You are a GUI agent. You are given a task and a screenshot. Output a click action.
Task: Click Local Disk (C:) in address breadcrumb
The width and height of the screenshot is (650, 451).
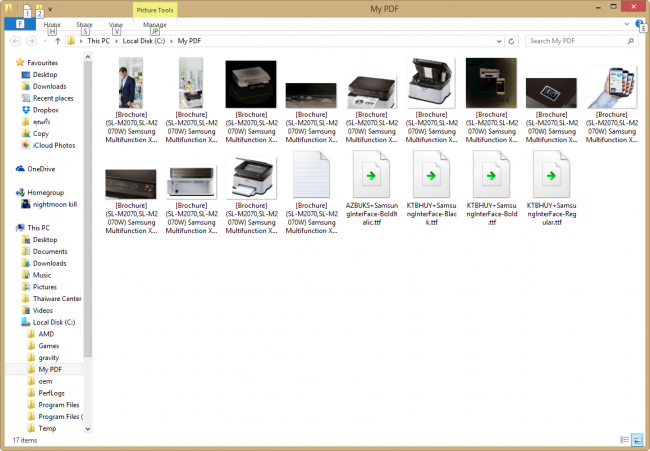click(143, 41)
